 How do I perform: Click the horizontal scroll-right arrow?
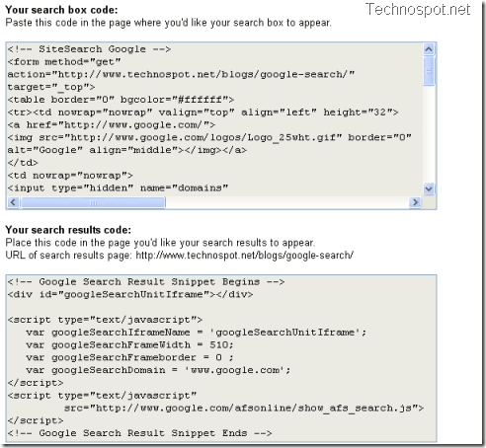tap(415, 202)
